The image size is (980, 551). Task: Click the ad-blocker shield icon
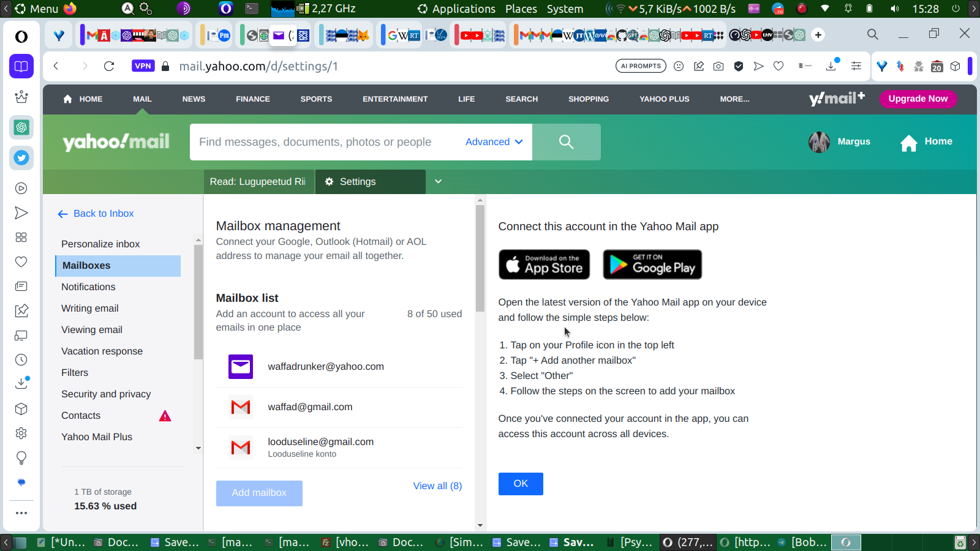point(739,66)
